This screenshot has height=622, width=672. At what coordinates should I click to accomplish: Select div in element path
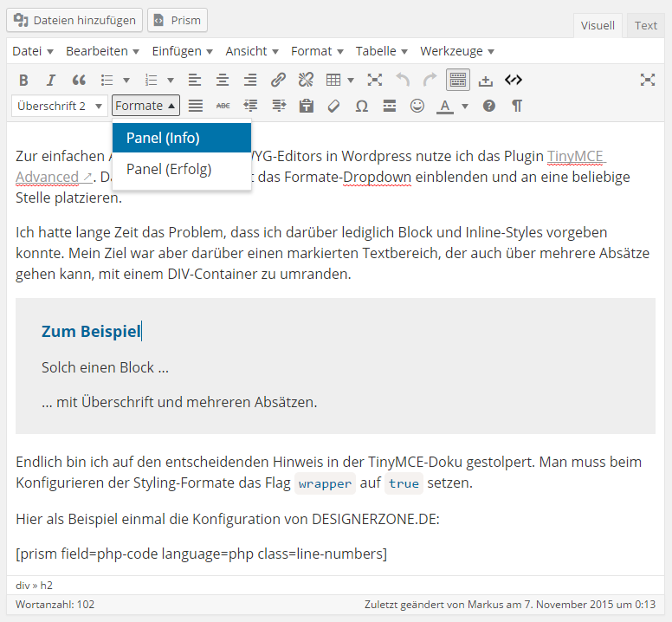pyautogui.click(x=23, y=586)
